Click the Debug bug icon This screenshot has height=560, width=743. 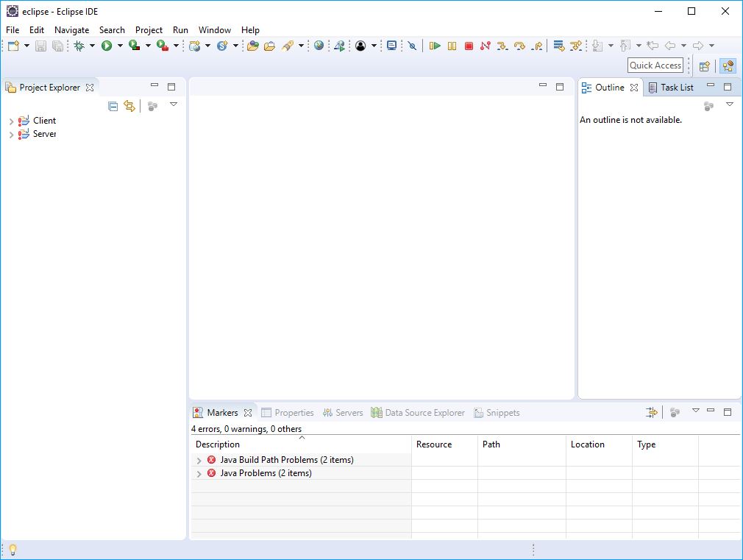tap(79, 46)
